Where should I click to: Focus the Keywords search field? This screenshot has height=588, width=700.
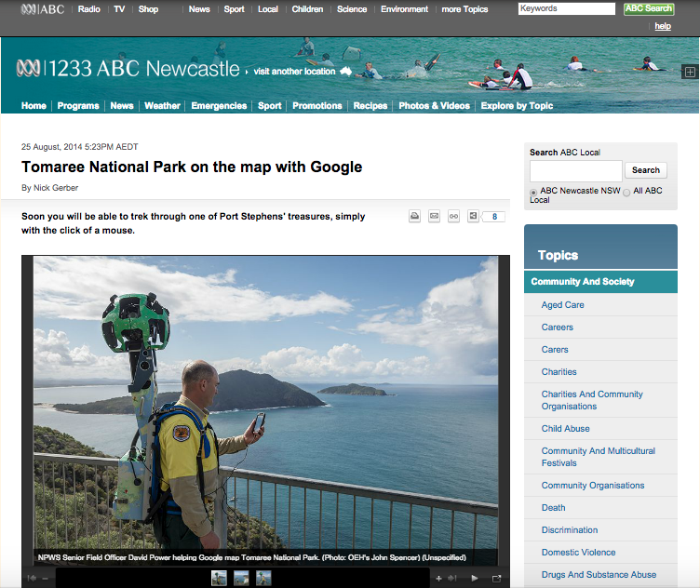coord(567,8)
